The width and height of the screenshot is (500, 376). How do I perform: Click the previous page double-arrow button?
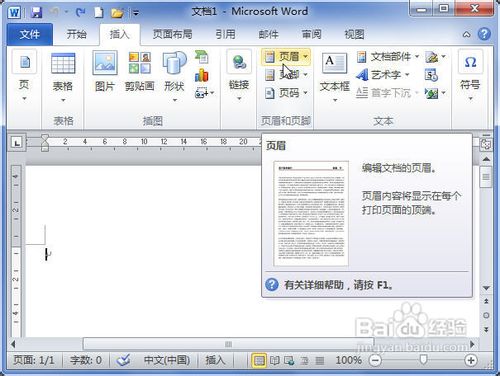pos(486,301)
